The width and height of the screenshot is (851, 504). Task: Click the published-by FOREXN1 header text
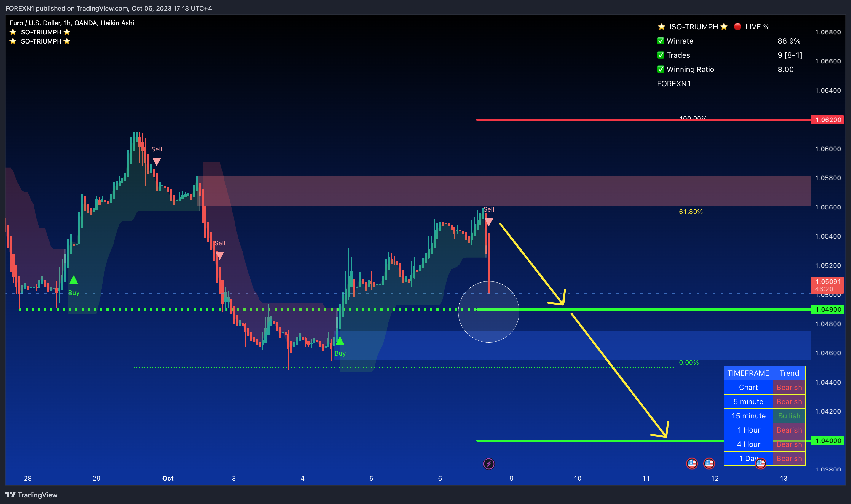pos(109,8)
